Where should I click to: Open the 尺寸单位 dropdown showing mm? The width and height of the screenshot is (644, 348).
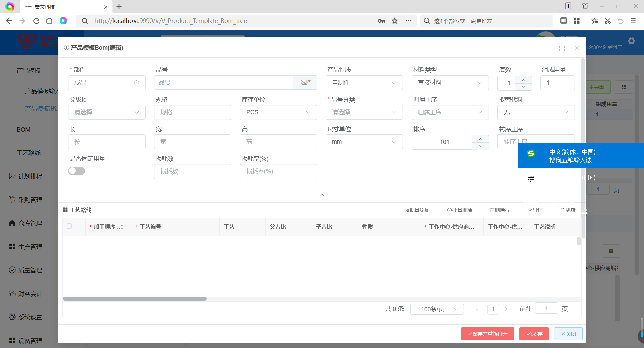[x=364, y=142]
